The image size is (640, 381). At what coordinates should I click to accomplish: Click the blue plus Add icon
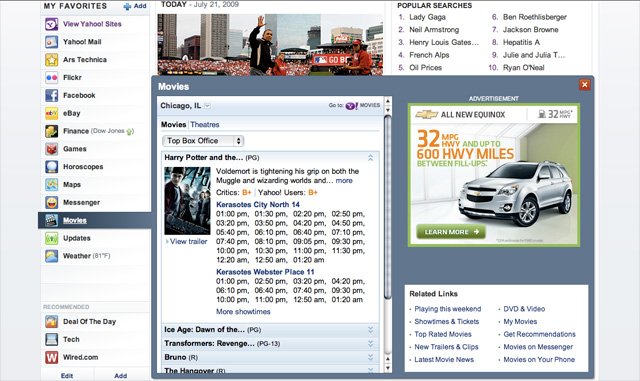(127, 6)
